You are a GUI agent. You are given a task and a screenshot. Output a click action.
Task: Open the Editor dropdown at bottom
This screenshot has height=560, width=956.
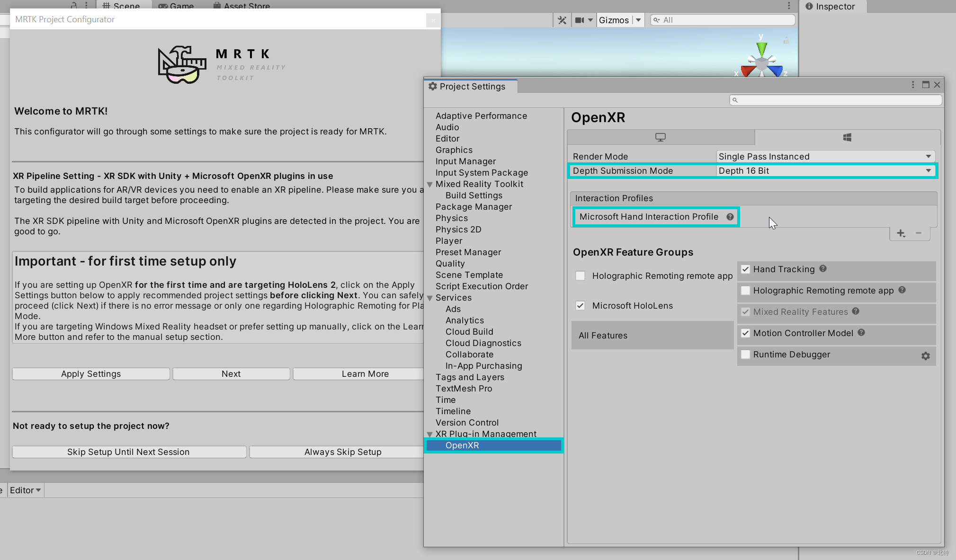tap(26, 490)
